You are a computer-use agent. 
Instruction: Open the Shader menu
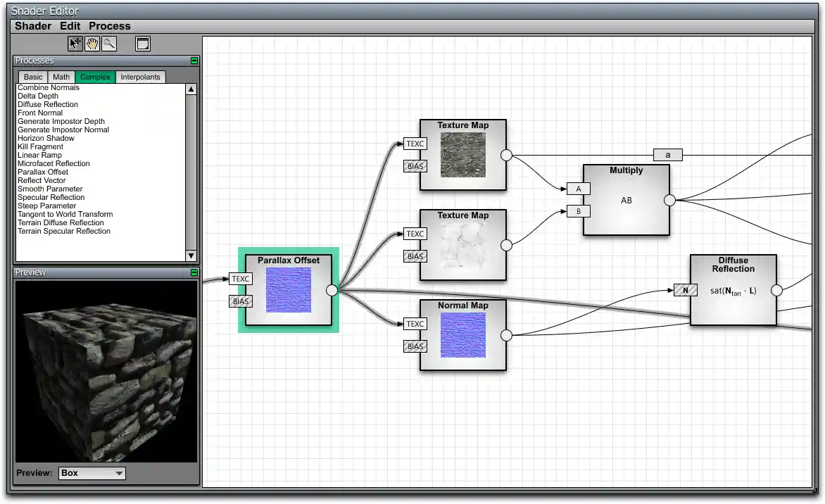click(33, 26)
